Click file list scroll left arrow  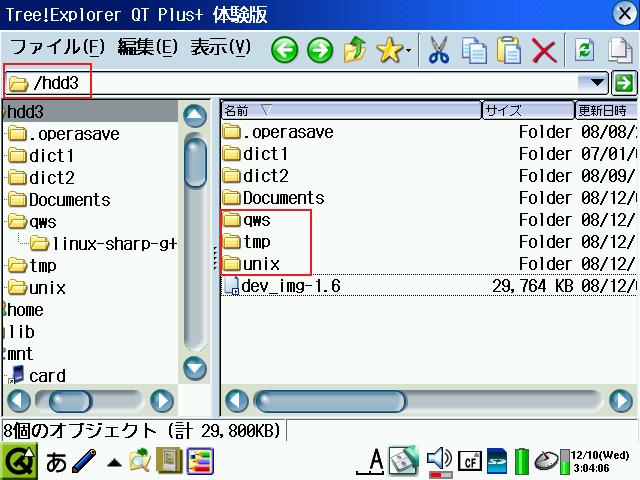tap(237, 400)
